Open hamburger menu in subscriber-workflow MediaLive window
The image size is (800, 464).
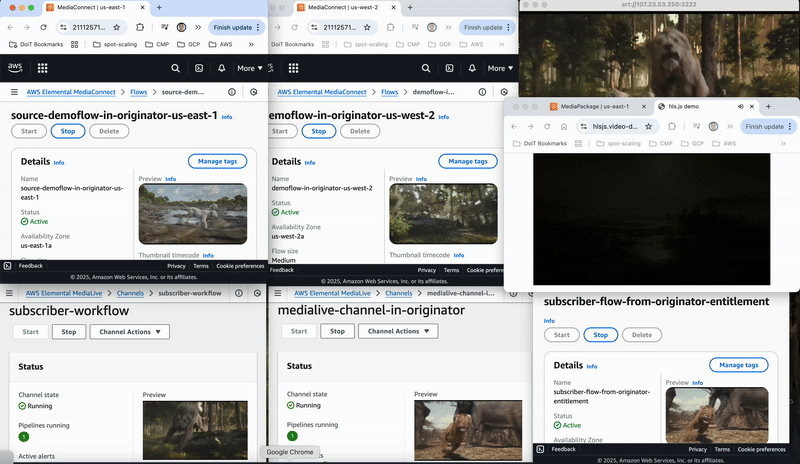point(9,293)
